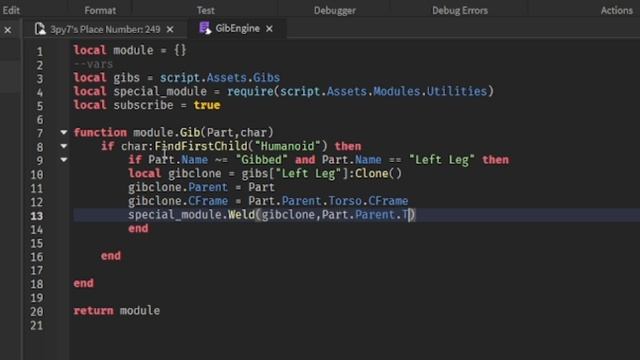Click the "Left Leg" string on line 9
The height and width of the screenshot is (360, 640).
pos(442,160)
